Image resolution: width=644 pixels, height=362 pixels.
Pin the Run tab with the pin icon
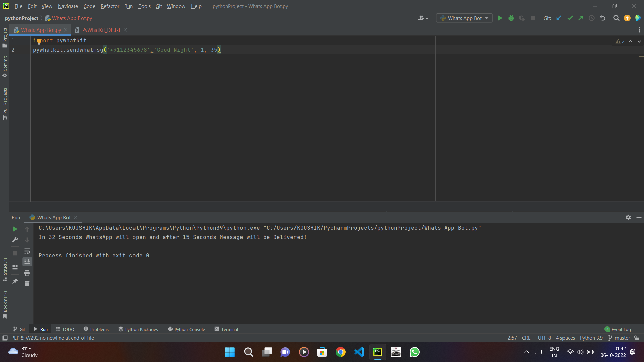click(15, 281)
